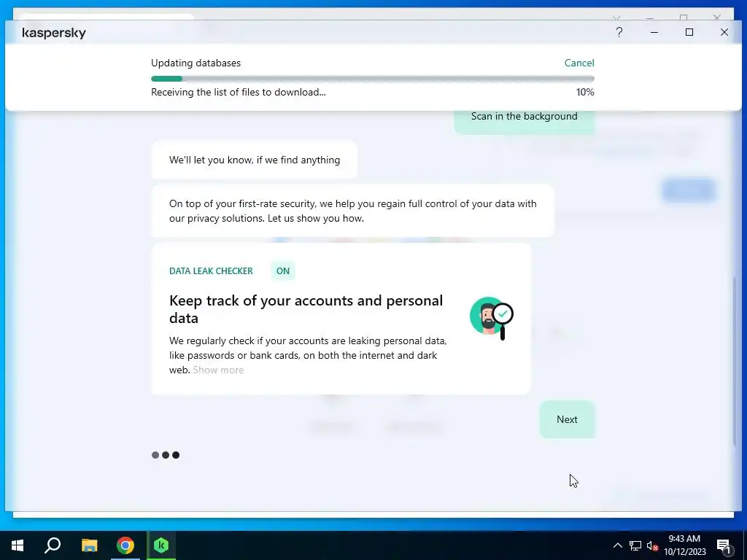Maximize the Kaspersky window

[689, 32]
